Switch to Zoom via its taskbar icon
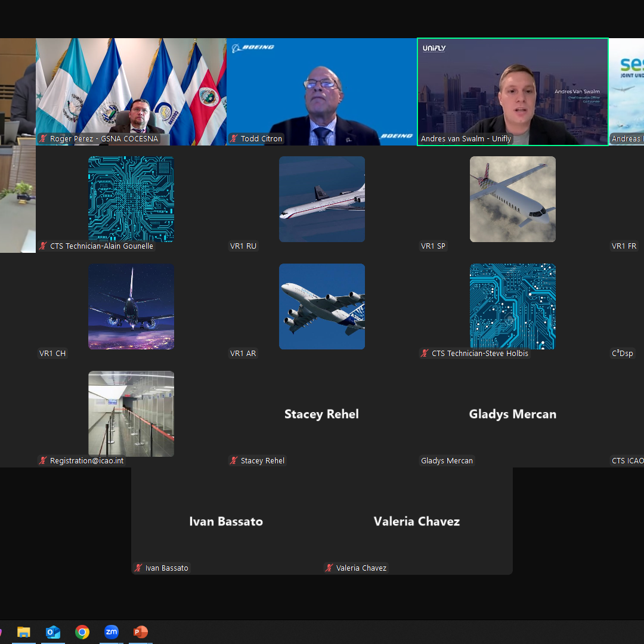The height and width of the screenshot is (644, 644). [112, 632]
